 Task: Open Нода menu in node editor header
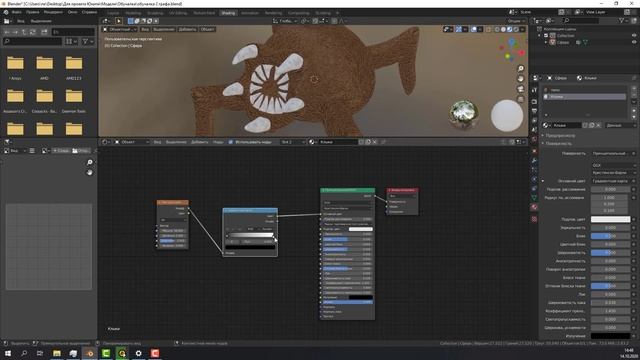tap(218, 142)
